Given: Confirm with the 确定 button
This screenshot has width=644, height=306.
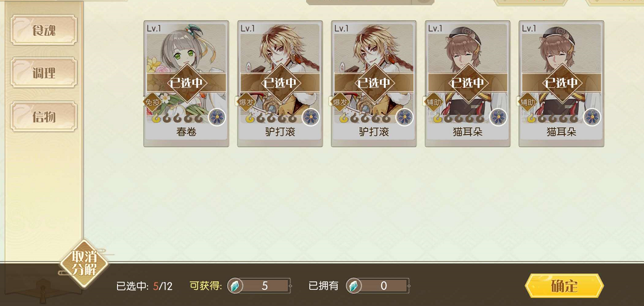Looking at the screenshot, I should (x=564, y=285).
